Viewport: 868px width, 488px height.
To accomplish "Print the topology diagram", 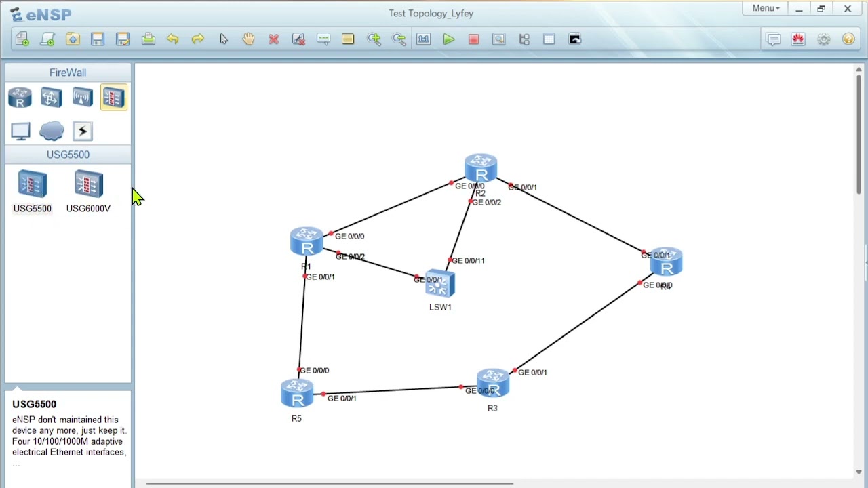I will (x=148, y=39).
